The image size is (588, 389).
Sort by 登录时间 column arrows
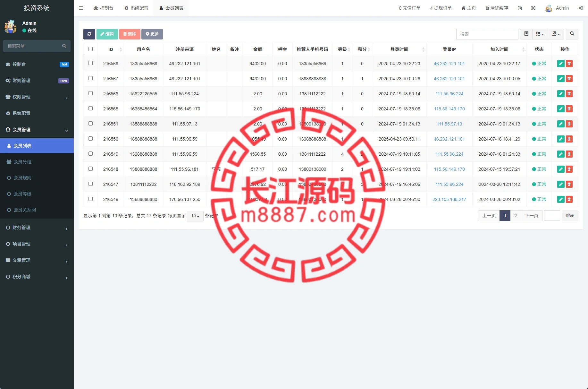coord(423,49)
